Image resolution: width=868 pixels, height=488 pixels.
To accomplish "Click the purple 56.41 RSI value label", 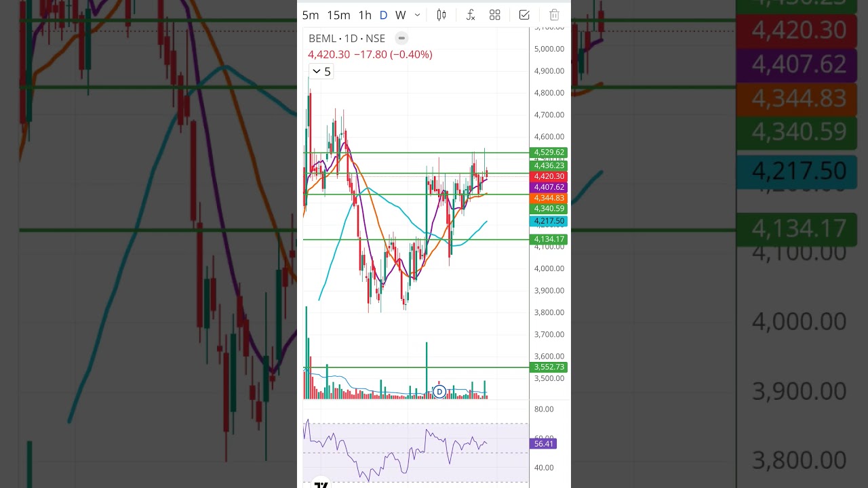I will [544, 444].
